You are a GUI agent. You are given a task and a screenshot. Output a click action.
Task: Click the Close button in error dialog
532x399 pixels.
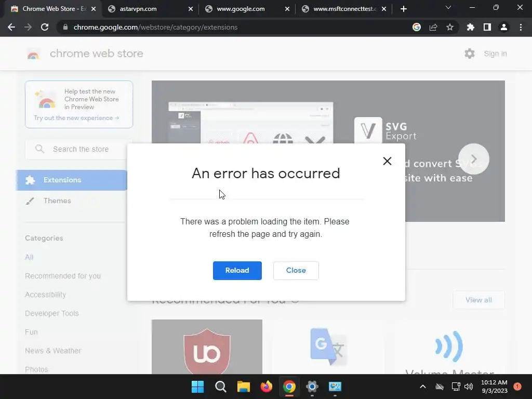[296, 270]
